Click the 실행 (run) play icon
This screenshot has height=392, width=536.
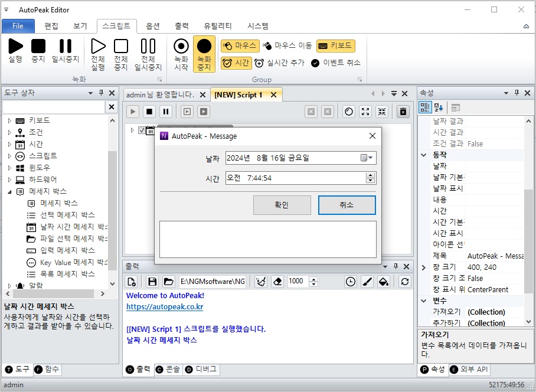(x=15, y=46)
